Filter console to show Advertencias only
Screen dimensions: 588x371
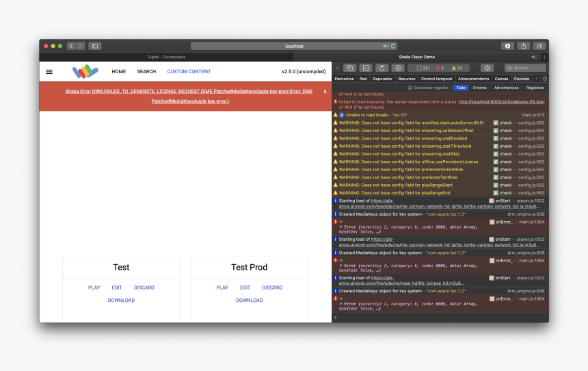(x=506, y=88)
